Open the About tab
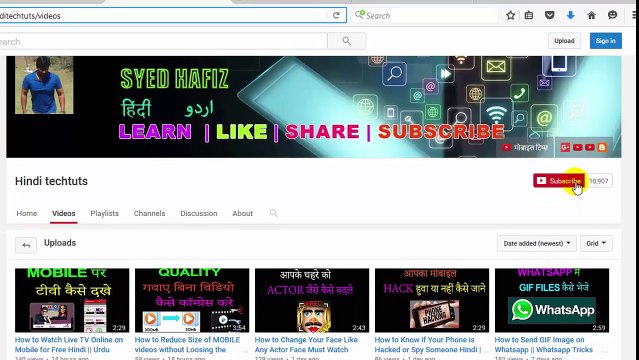Image resolution: width=639 pixels, height=360 pixels. [x=242, y=213]
